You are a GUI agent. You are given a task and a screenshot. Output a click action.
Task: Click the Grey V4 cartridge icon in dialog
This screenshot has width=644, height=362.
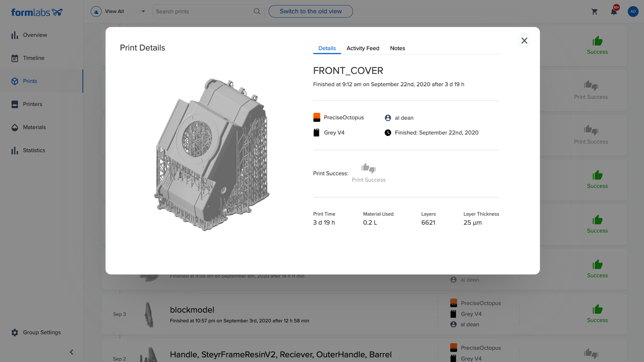coord(316,133)
